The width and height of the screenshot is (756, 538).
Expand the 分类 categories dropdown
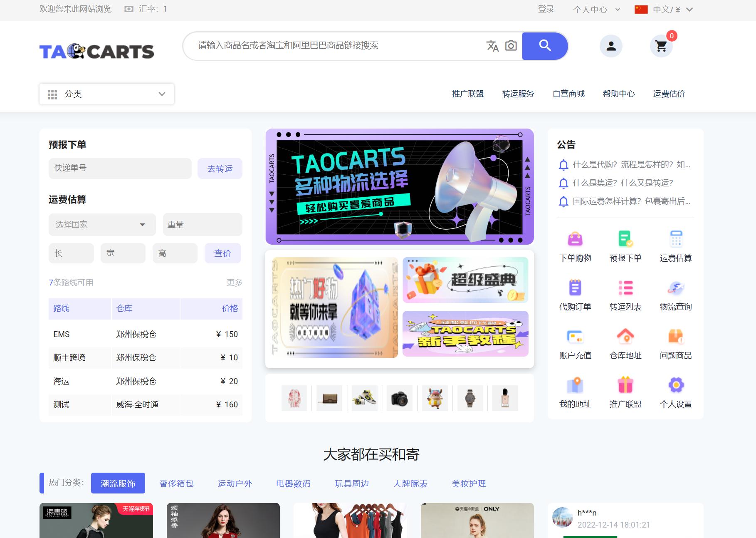coord(106,94)
